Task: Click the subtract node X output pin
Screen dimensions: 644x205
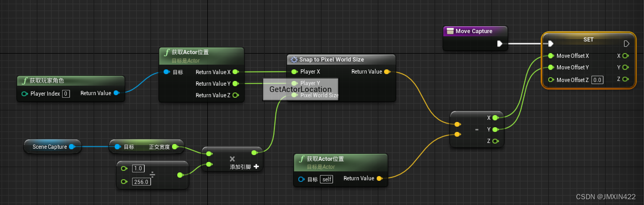Action: click(x=496, y=118)
